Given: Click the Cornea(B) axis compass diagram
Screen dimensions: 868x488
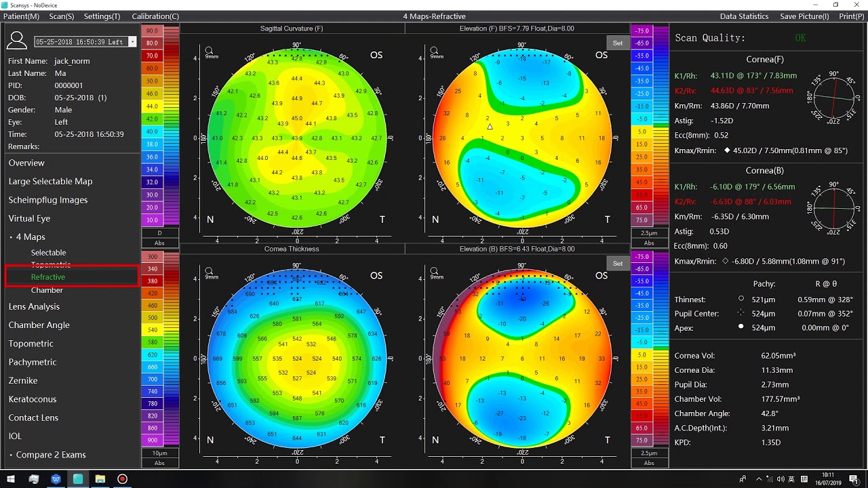Looking at the screenshot, I should click(833, 209).
